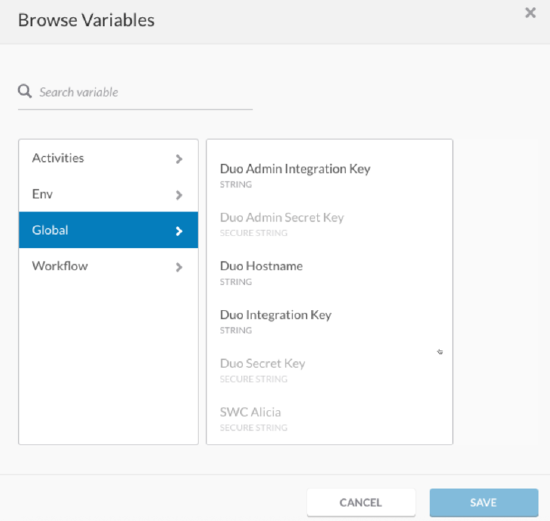Click the CANCEL button
550x521 pixels.
click(361, 502)
